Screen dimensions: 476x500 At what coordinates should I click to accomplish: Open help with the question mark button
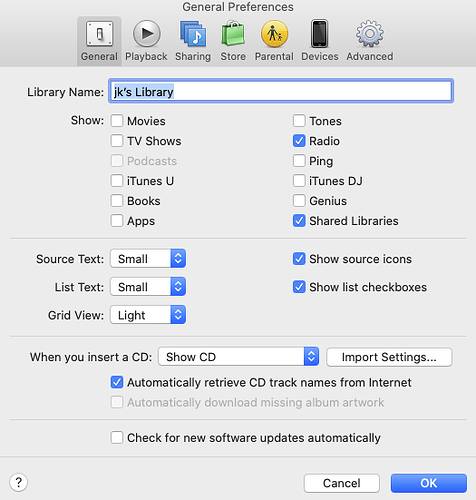coord(19,482)
